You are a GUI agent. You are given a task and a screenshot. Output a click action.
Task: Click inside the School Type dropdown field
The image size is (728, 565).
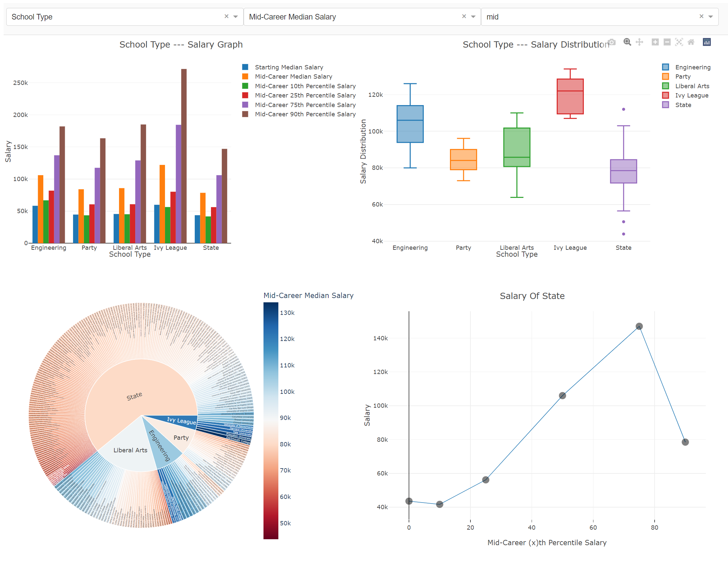(125, 17)
